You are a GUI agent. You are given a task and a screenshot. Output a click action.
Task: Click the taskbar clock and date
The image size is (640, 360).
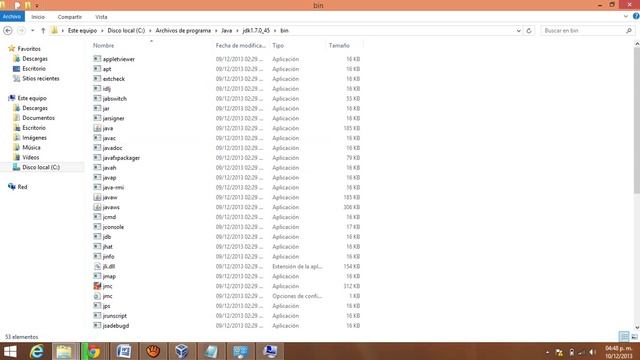pyautogui.click(x=619, y=352)
